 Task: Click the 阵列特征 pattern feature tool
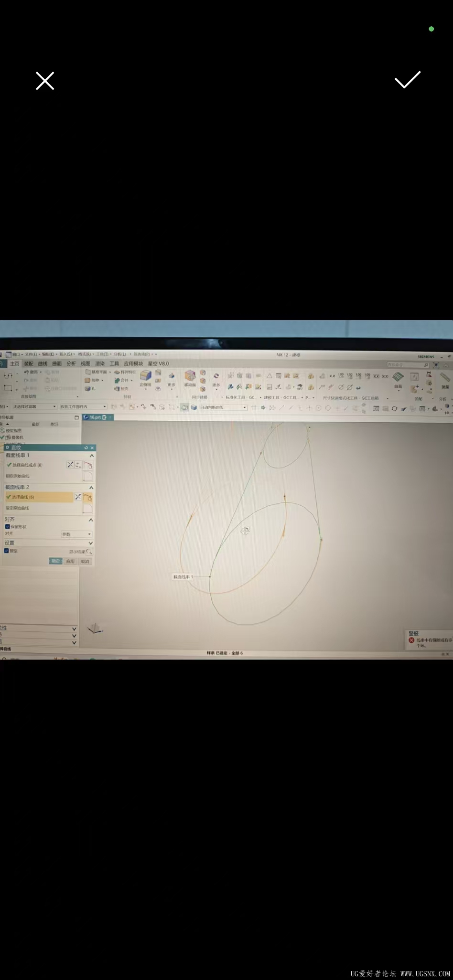click(x=125, y=372)
